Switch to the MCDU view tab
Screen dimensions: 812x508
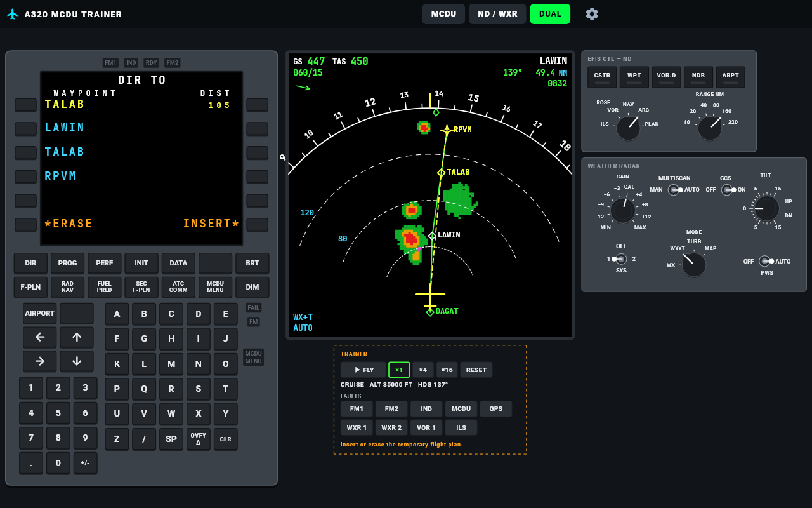point(443,14)
